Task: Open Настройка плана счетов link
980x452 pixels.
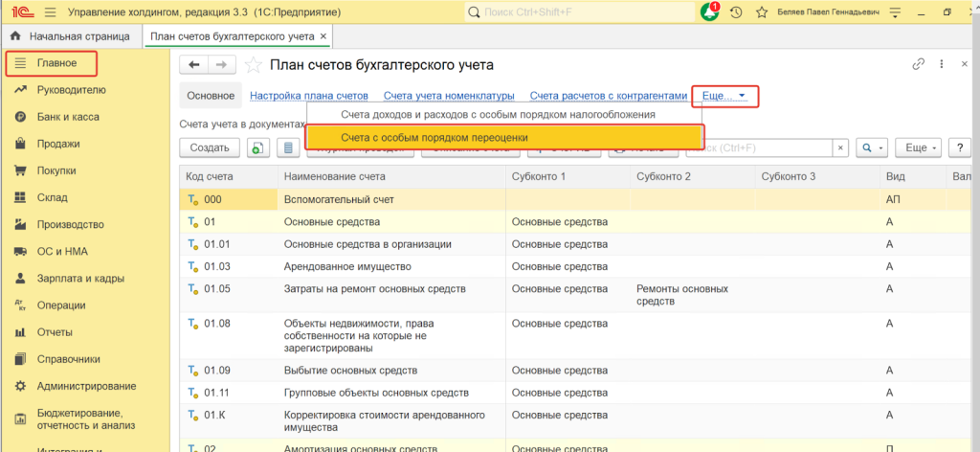Action: pyautogui.click(x=308, y=96)
